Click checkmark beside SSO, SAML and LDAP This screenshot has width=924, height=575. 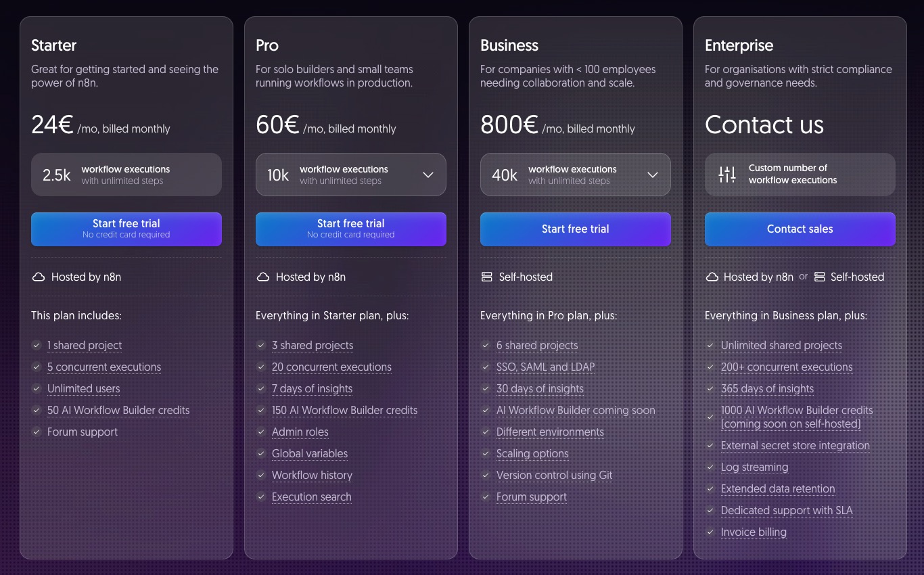pyautogui.click(x=486, y=367)
